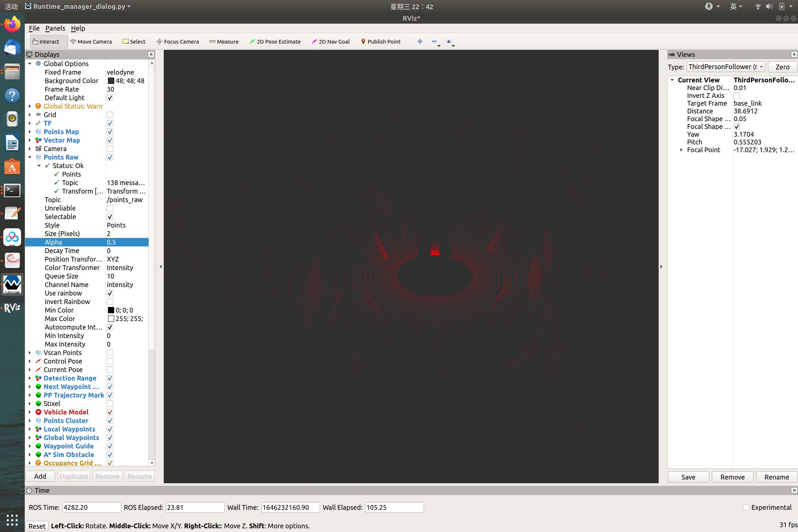The height and width of the screenshot is (532, 798).
Task: Click the blue plus add-tool icon
Action: pos(420,41)
